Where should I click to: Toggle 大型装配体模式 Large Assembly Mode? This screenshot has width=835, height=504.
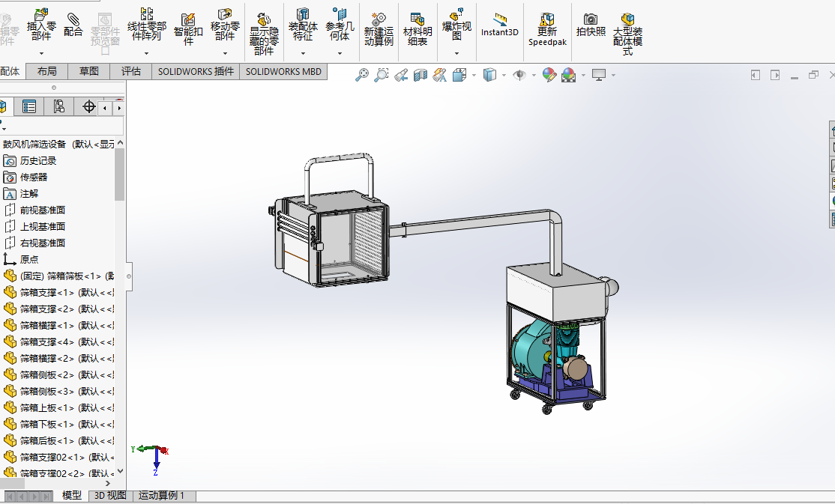click(627, 34)
